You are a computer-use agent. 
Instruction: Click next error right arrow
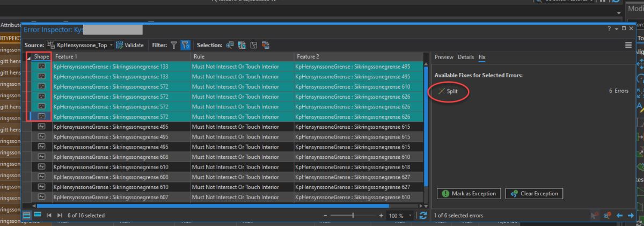click(632, 215)
